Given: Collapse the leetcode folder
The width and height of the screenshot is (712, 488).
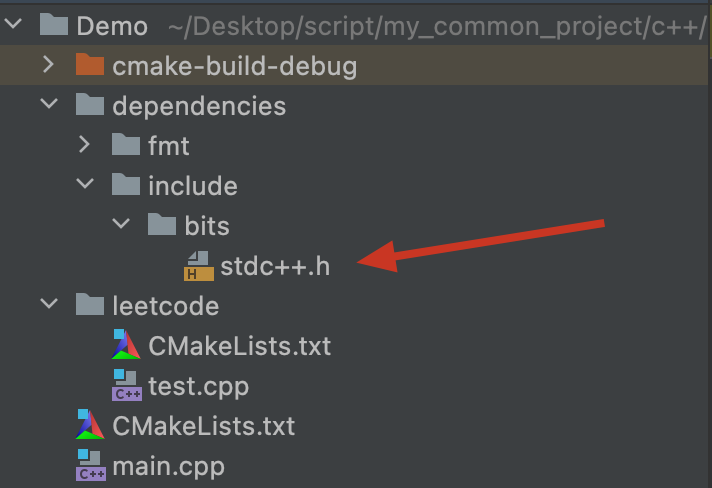Looking at the screenshot, I should [49, 304].
